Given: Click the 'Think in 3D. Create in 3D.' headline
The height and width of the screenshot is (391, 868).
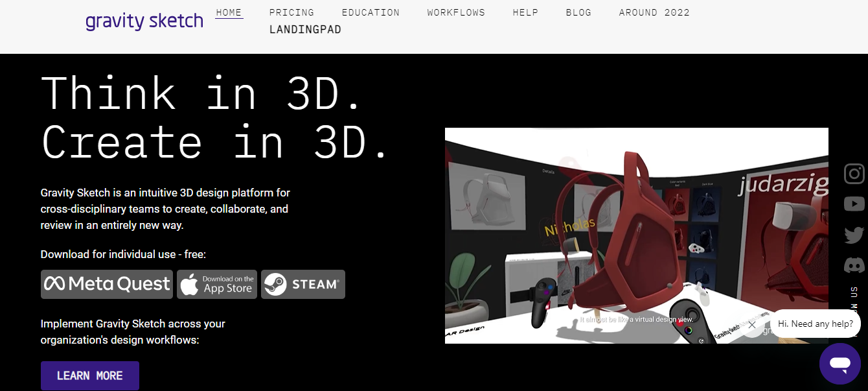Looking at the screenshot, I should [x=215, y=117].
